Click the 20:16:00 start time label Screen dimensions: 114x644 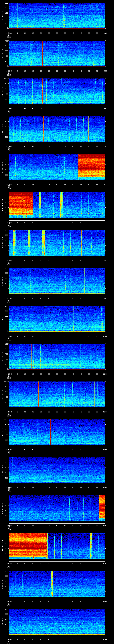pos(9,601)
